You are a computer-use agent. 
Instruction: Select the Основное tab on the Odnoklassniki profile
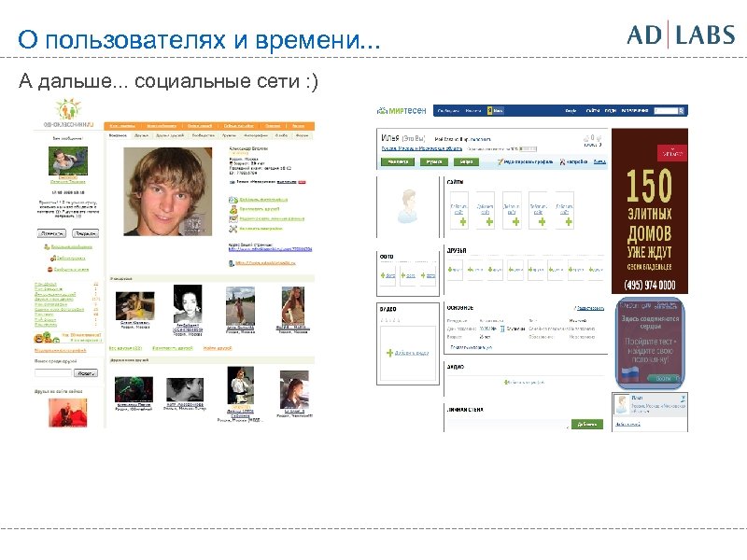tap(118, 135)
